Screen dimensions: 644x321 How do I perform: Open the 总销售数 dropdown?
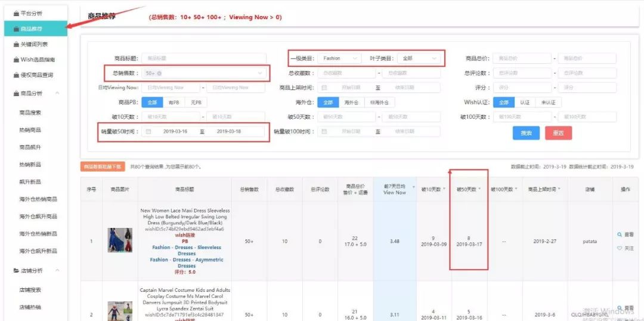tap(204, 73)
